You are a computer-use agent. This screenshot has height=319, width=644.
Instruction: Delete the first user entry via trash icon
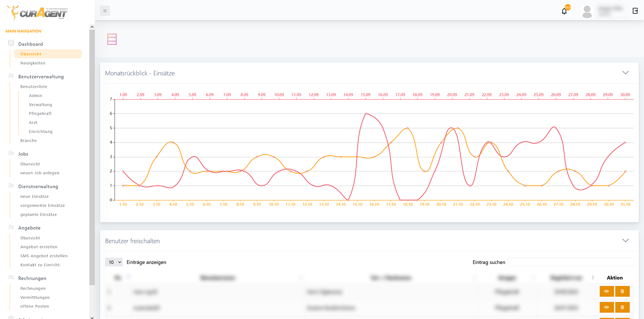click(622, 291)
